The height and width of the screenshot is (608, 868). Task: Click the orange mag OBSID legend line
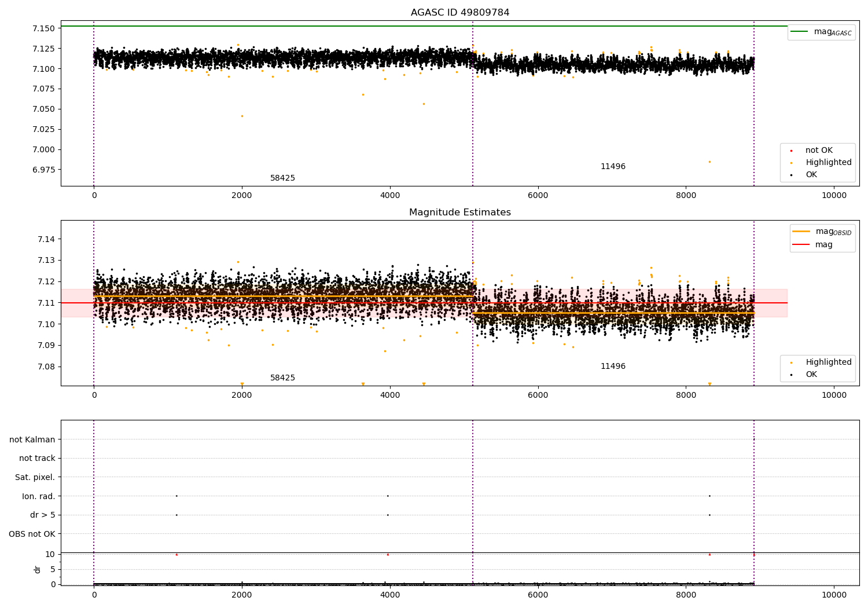click(x=801, y=232)
